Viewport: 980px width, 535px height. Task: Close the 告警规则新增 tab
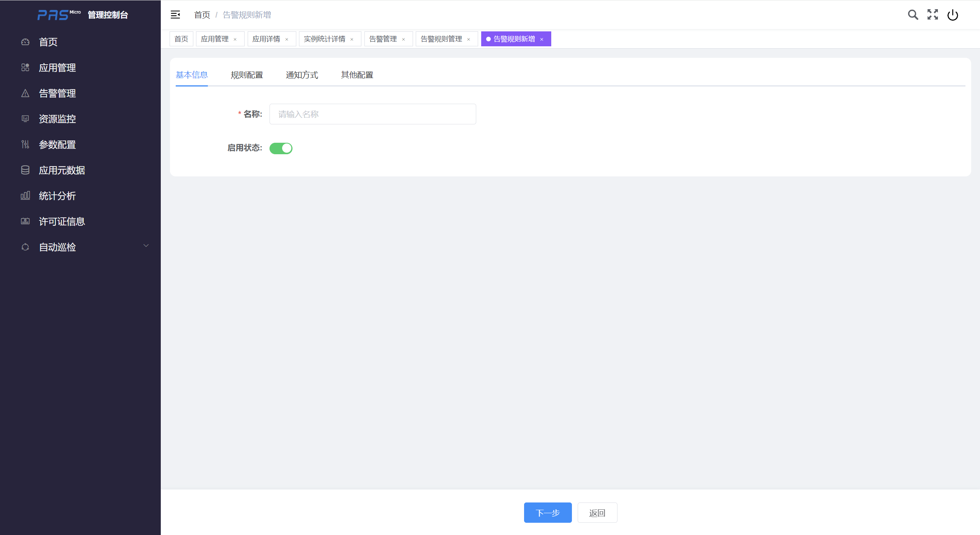[x=542, y=39]
